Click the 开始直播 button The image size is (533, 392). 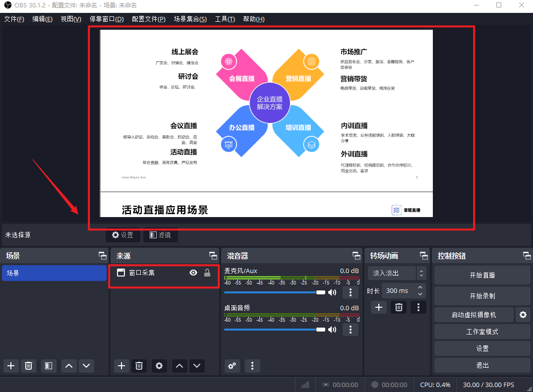tap(482, 275)
